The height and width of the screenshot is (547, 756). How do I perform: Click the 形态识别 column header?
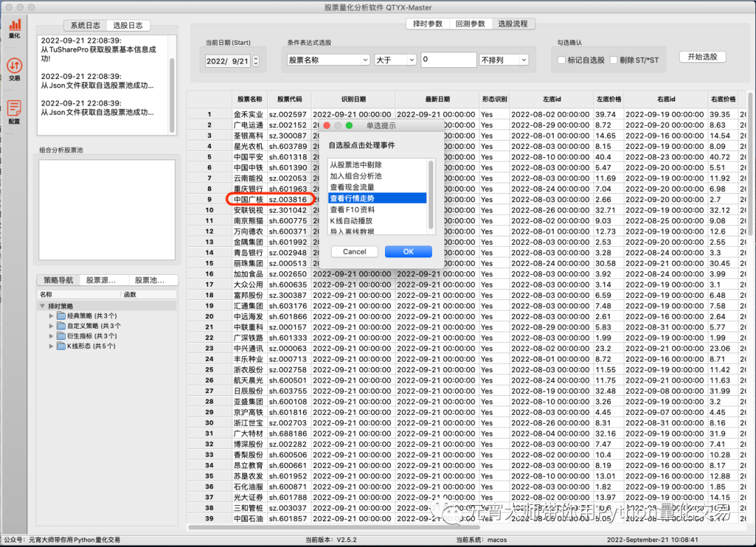coord(494,99)
